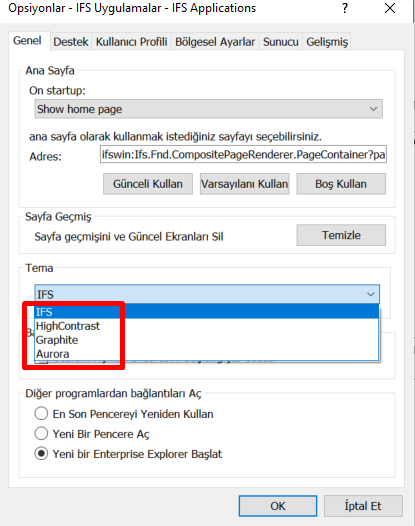Click into the Adres input field
Screen dimensions: 415x526
pos(243,154)
